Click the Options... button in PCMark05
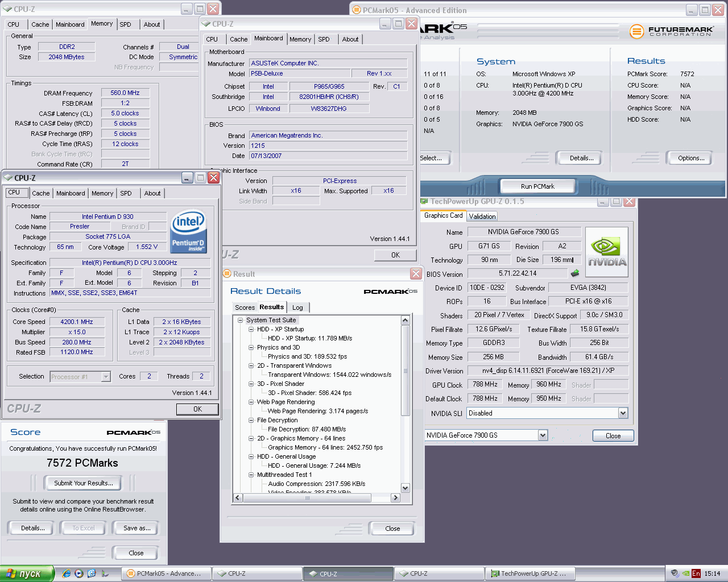 (x=691, y=158)
